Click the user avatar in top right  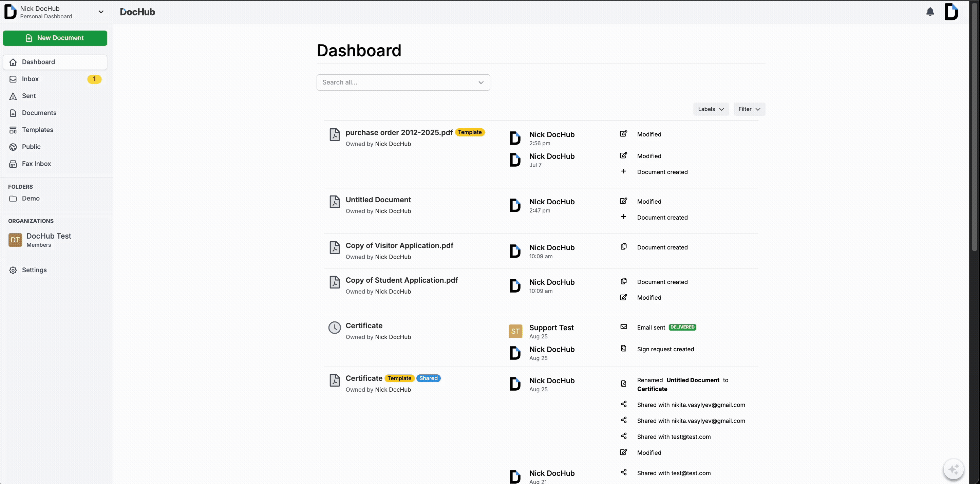click(951, 12)
